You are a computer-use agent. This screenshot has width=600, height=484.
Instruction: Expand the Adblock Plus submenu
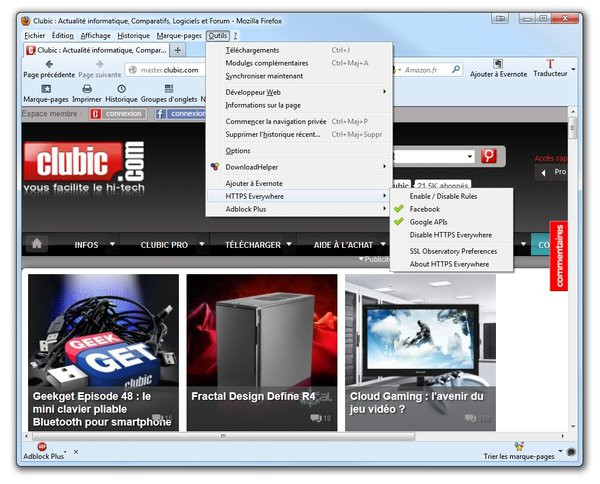point(384,209)
